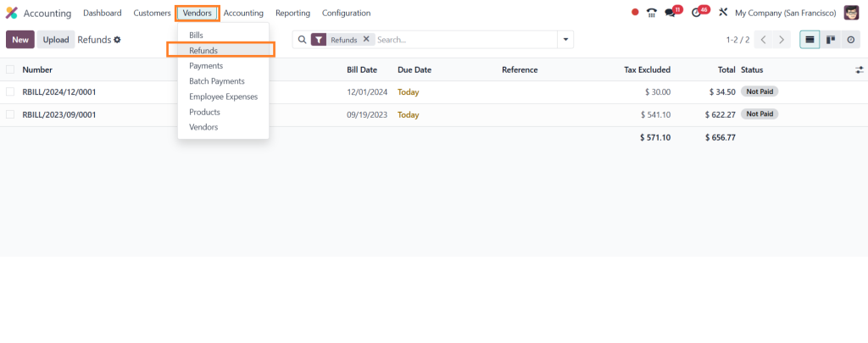Switch to kanban view

(831, 40)
